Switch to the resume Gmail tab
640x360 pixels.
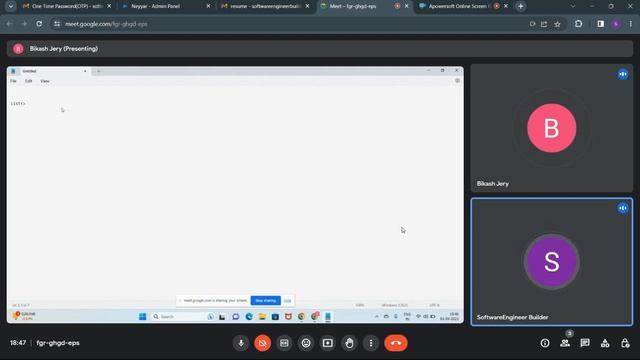265,6
